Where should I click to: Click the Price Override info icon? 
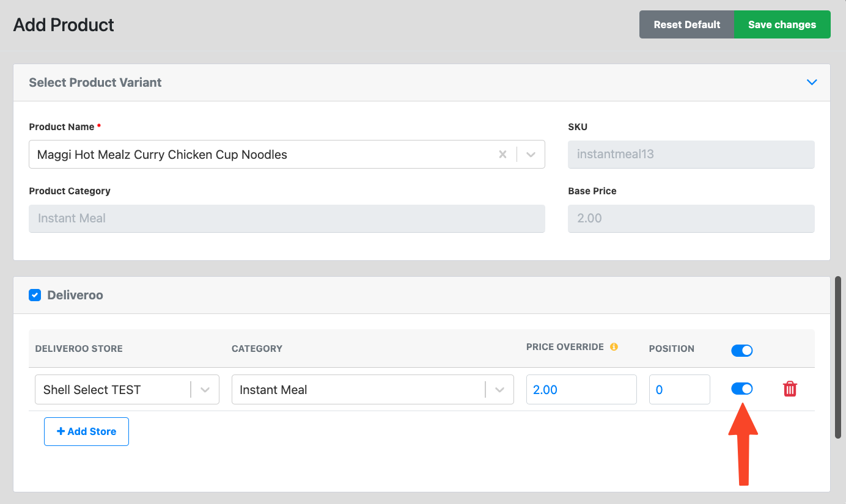(x=614, y=346)
